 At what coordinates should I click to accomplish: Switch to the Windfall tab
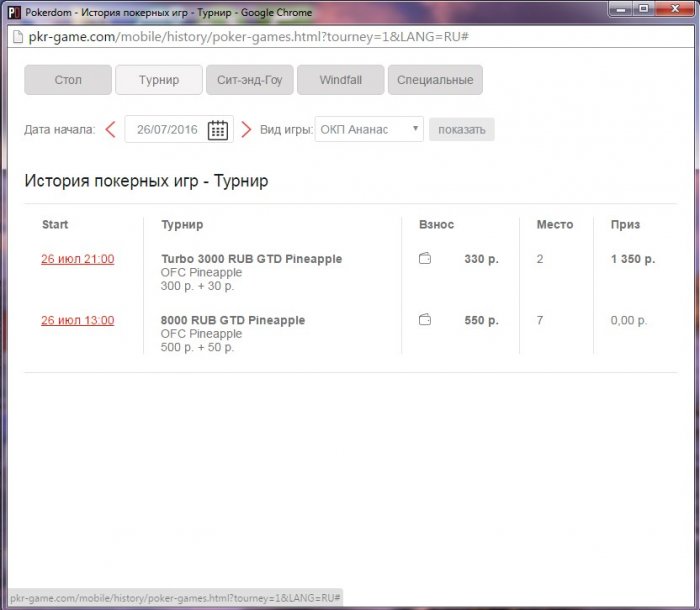pyautogui.click(x=341, y=80)
